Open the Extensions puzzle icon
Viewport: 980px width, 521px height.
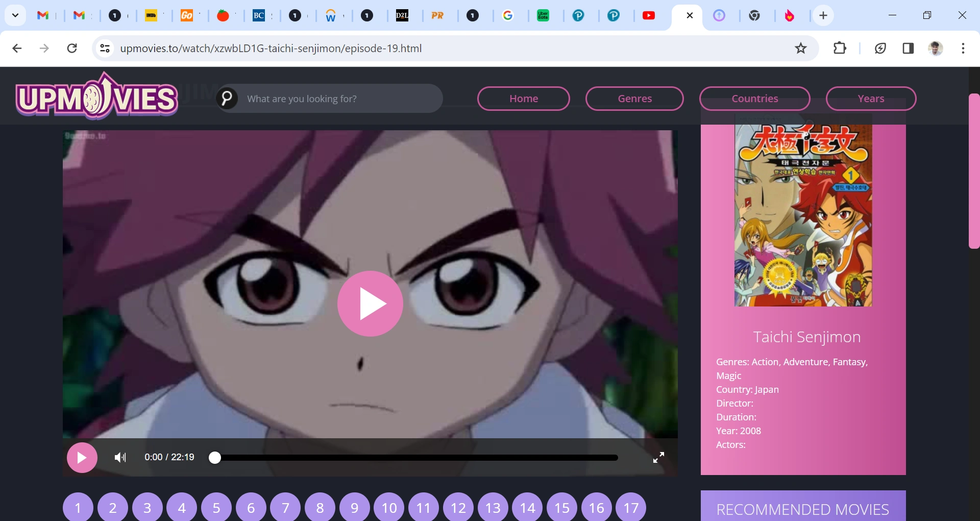840,49
